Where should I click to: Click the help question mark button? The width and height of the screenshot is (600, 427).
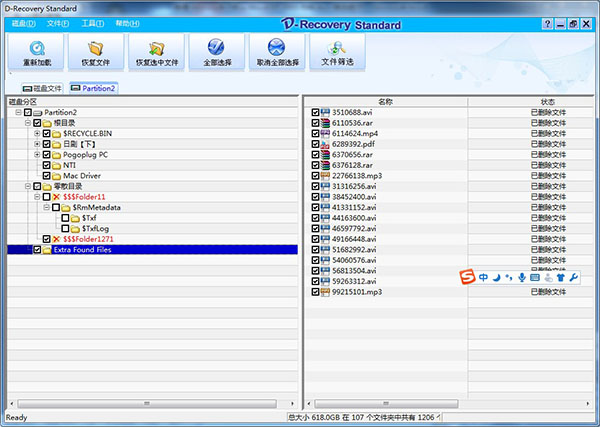pyautogui.click(x=547, y=24)
